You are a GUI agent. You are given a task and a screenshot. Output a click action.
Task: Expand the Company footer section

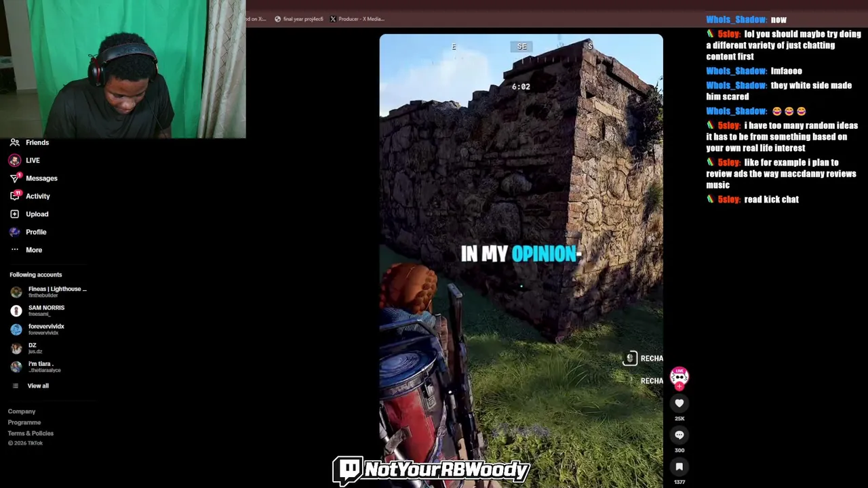click(22, 411)
